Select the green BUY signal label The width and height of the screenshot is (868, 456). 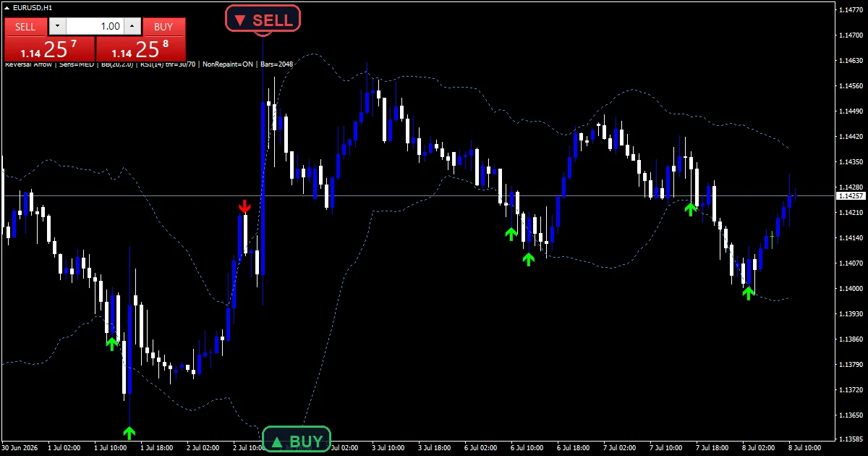(x=296, y=441)
